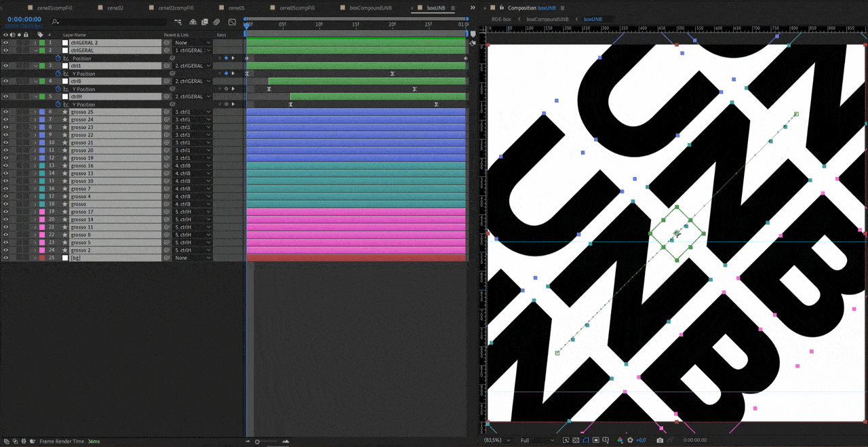Click the pick whip for ctrlGERAL 2 layer

167,43
